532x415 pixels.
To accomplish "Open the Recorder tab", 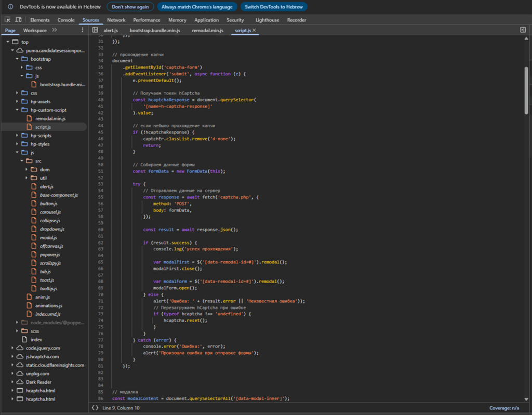I will (297, 20).
